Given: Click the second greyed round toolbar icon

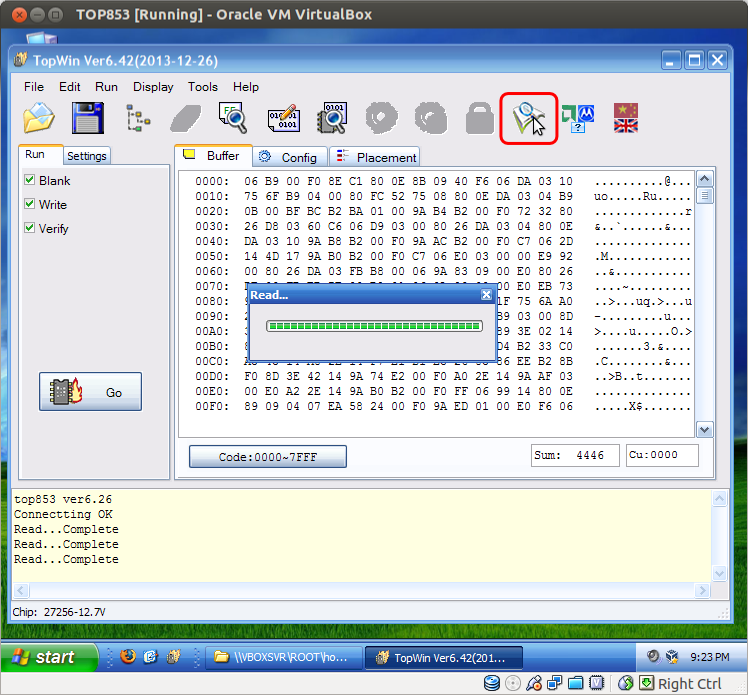Looking at the screenshot, I should [x=431, y=118].
